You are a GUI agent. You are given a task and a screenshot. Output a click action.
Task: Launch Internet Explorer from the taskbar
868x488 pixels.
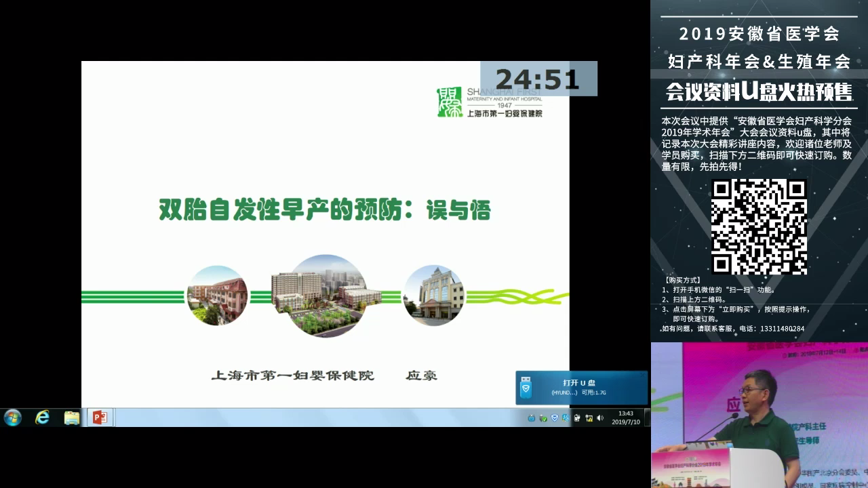pyautogui.click(x=43, y=418)
